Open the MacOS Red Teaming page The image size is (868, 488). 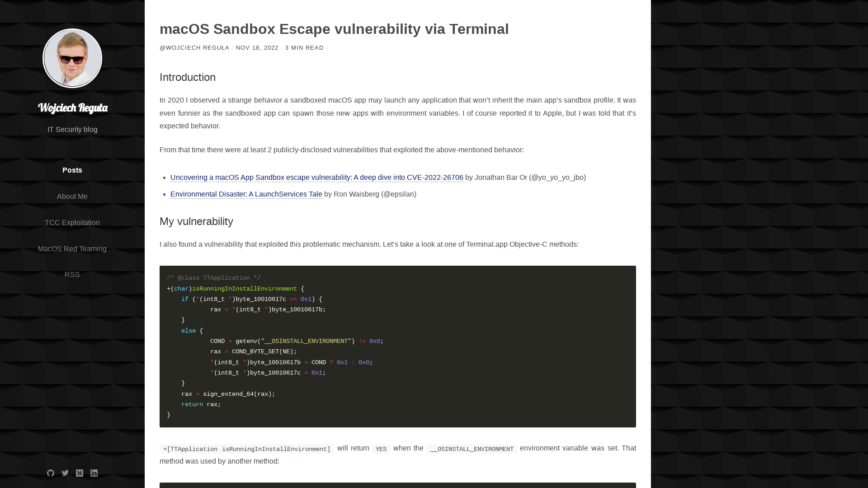(x=72, y=249)
